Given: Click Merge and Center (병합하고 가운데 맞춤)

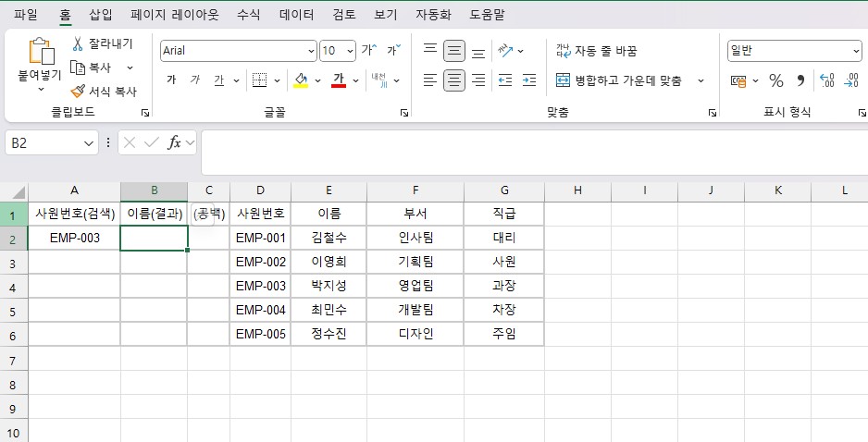Looking at the screenshot, I should point(620,80).
